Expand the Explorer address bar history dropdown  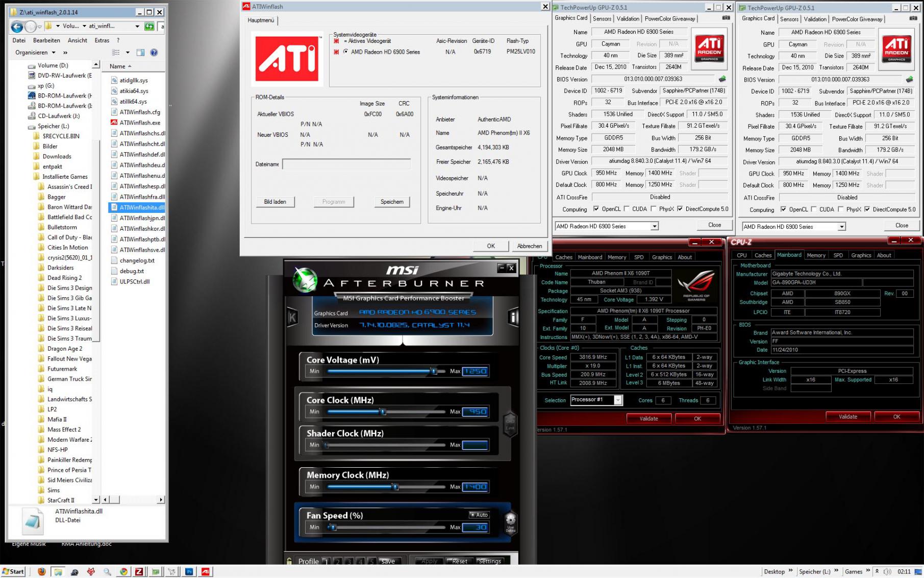pyautogui.click(x=137, y=26)
